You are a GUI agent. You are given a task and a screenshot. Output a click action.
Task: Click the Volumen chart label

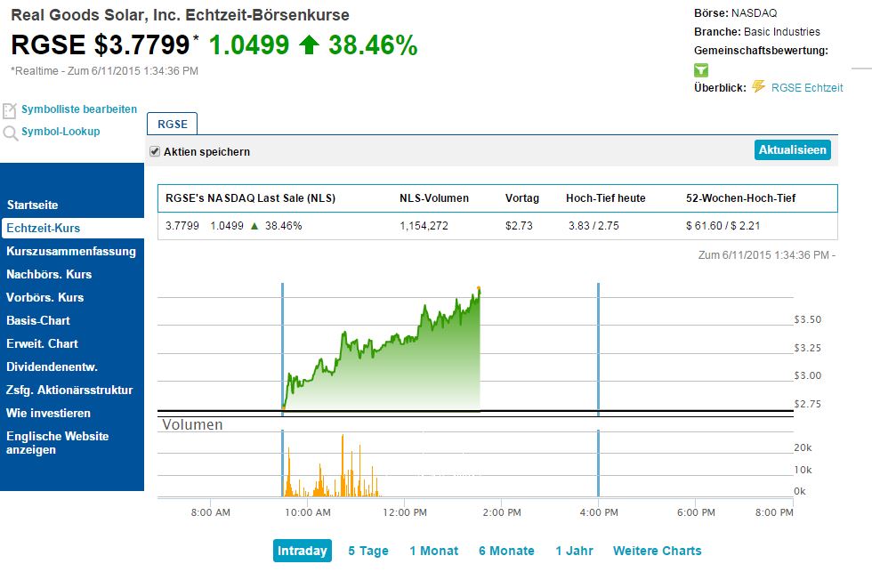tap(192, 424)
